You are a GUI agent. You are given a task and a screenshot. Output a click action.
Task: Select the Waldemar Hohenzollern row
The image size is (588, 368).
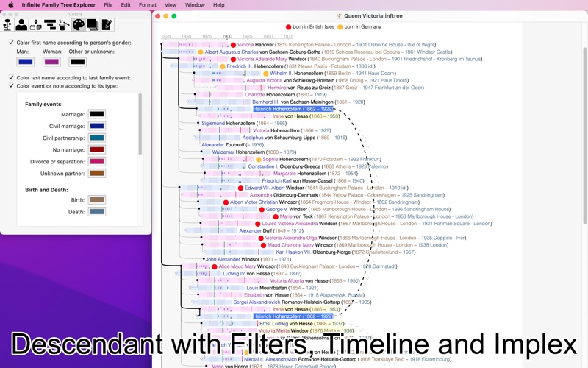tap(254, 152)
